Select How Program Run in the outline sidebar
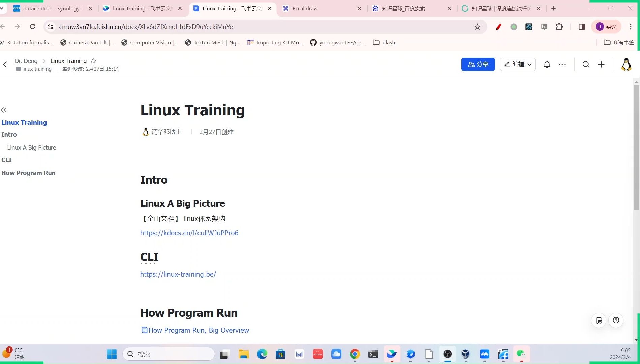 click(x=28, y=173)
